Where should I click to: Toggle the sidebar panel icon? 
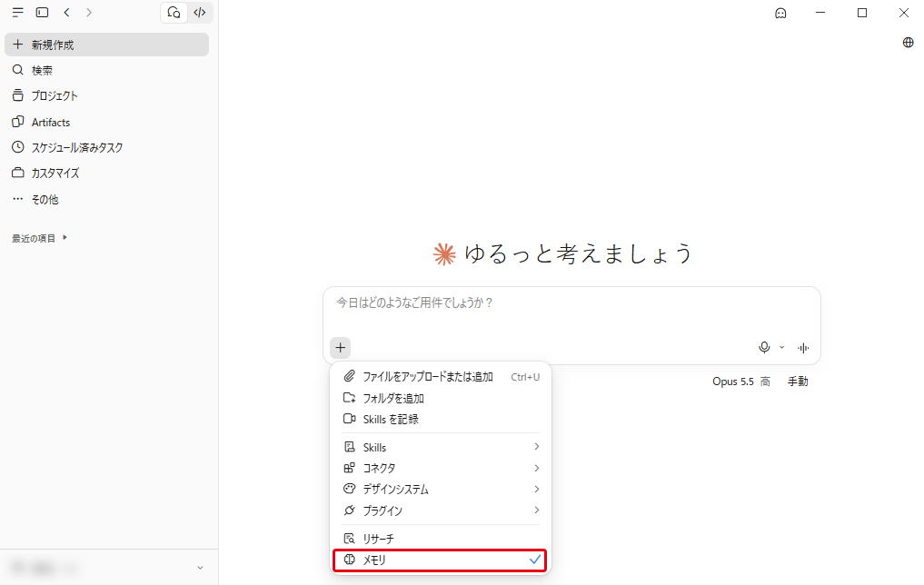(42, 13)
